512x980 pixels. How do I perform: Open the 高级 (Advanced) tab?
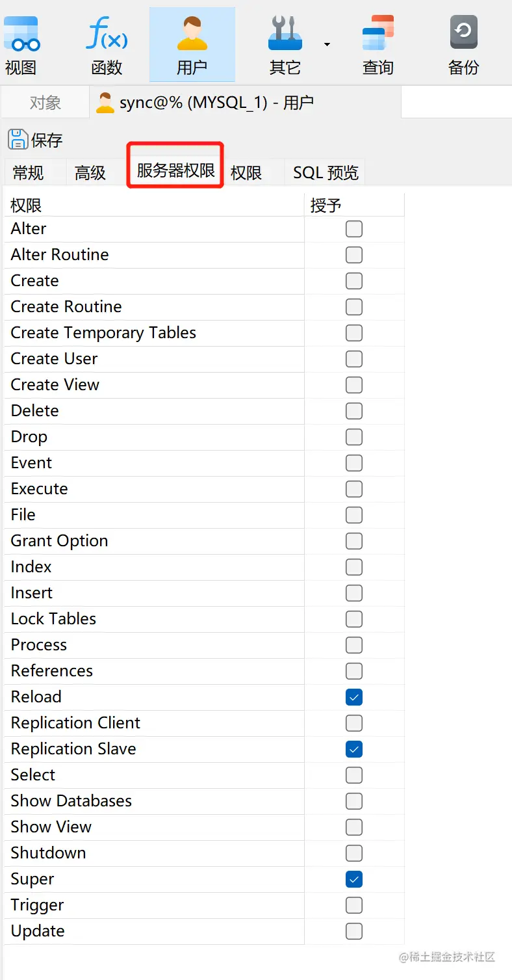(x=90, y=172)
